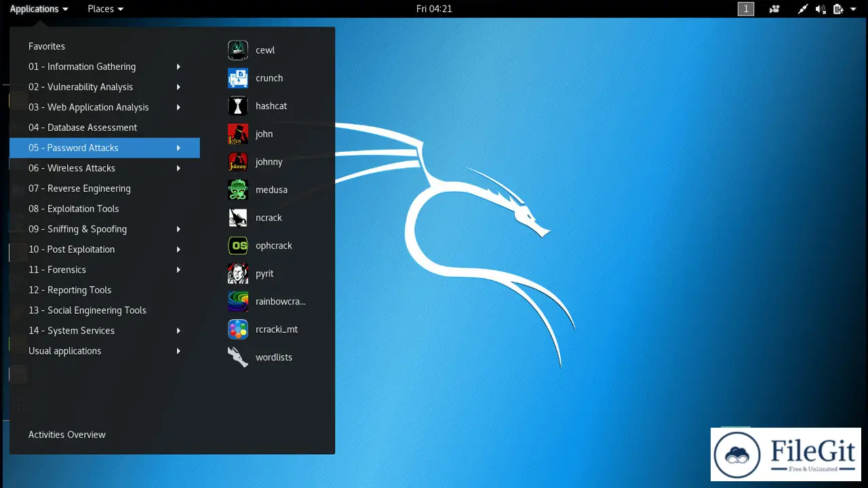868x488 pixels.
Task: Click the pyrit text label
Action: [x=264, y=274]
